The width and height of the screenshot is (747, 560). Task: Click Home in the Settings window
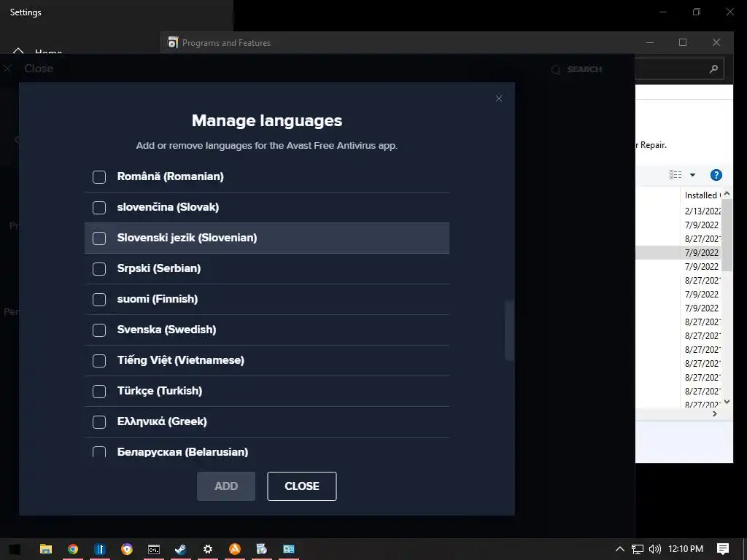coord(48,52)
